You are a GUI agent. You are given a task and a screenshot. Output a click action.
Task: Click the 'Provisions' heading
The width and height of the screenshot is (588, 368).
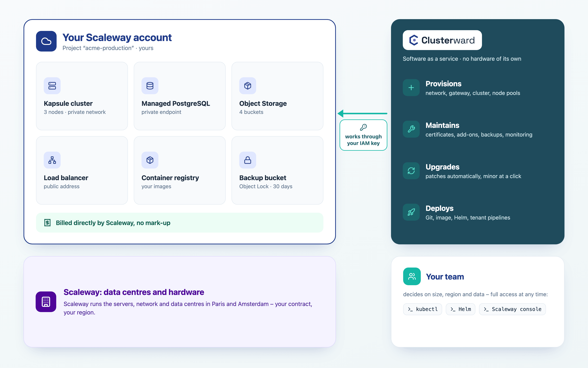click(443, 84)
